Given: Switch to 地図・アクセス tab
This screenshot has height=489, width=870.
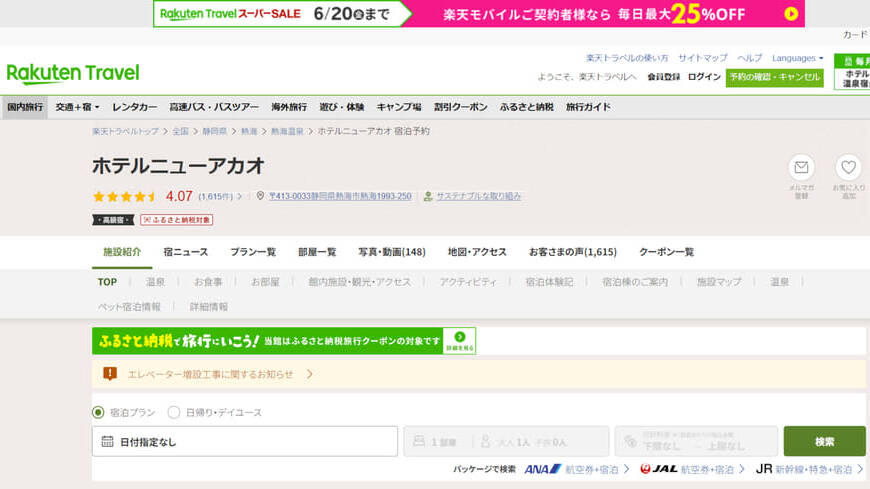Looking at the screenshot, I should coord(477,252).
